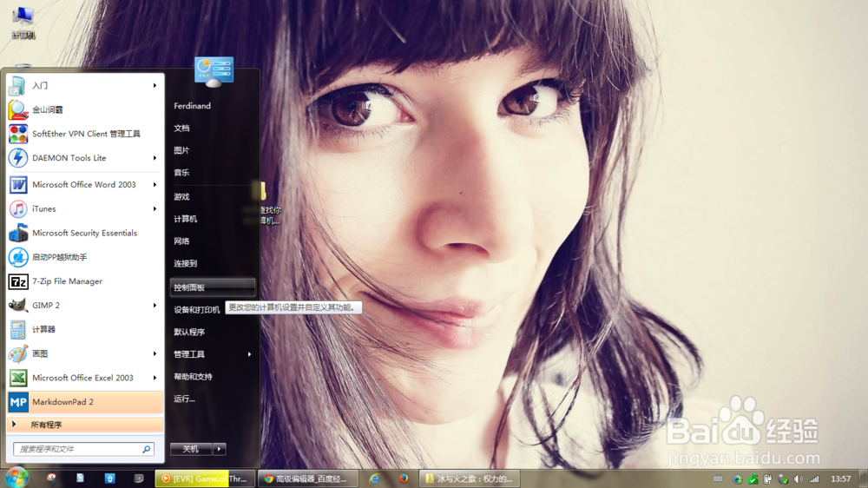Open SoftEther VPN Client 管理工具
Viewport: 868px width, 488px height.
coord(85,134)
